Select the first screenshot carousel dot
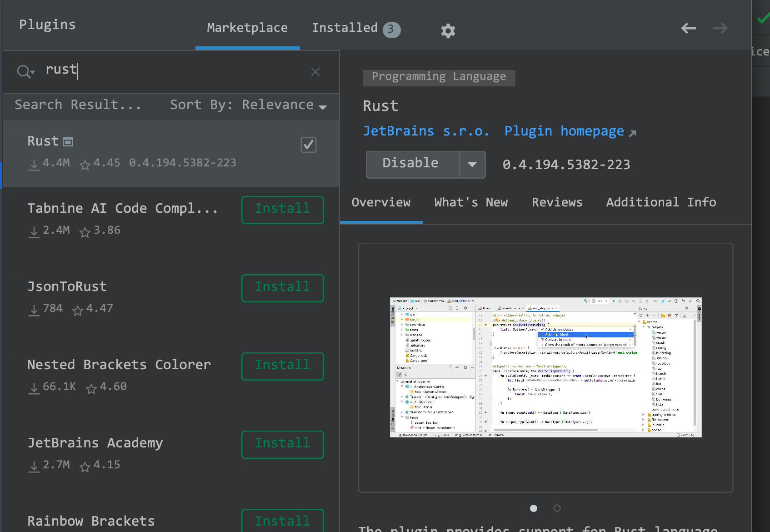Viewport: 770px width, 532px height. (534, 508)
